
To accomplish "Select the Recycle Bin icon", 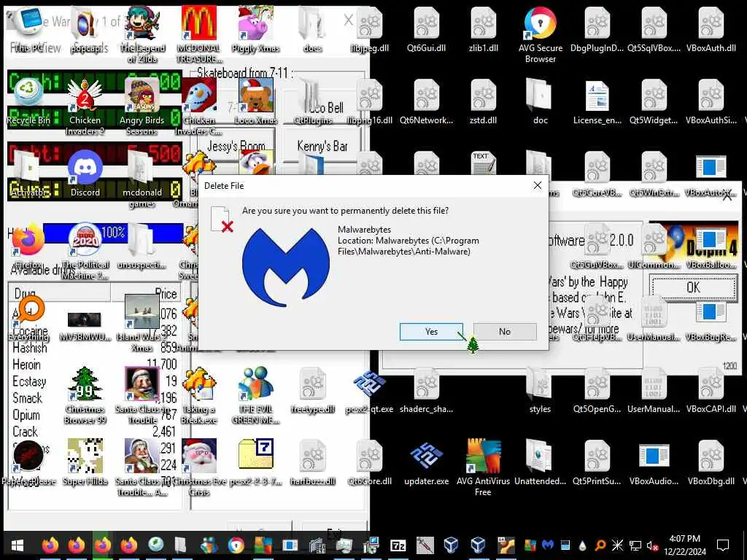I will point(28,101).
